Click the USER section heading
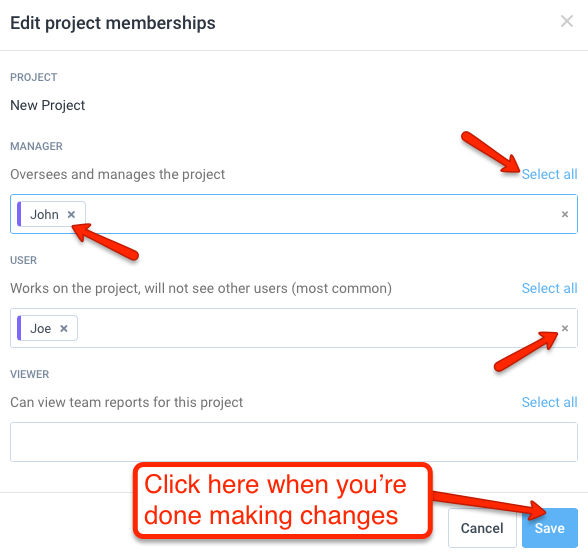This screenshot has height=554, width=588. (24, 260)
